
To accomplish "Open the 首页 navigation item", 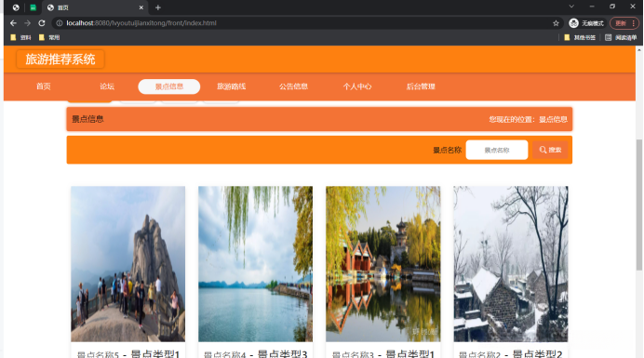I will [44, 86].
